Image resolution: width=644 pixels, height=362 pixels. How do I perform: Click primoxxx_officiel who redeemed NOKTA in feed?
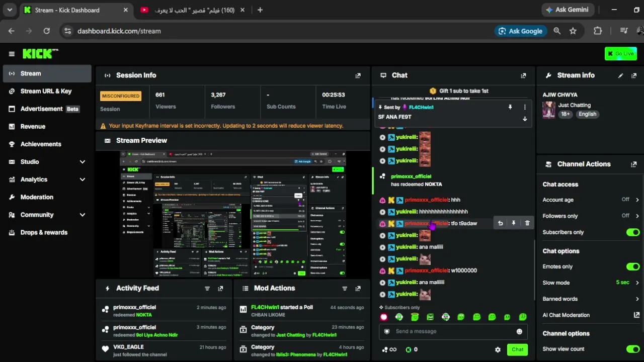point(134,307)
